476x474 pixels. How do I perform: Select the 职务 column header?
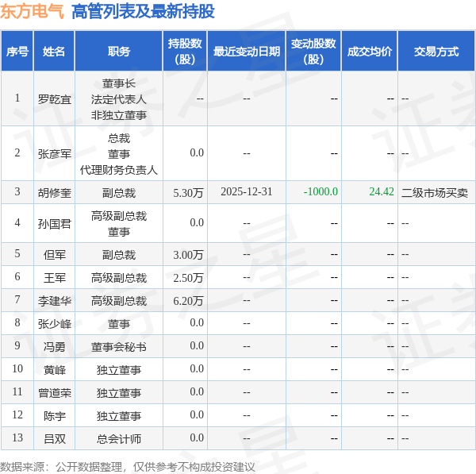tap(119, 52)
